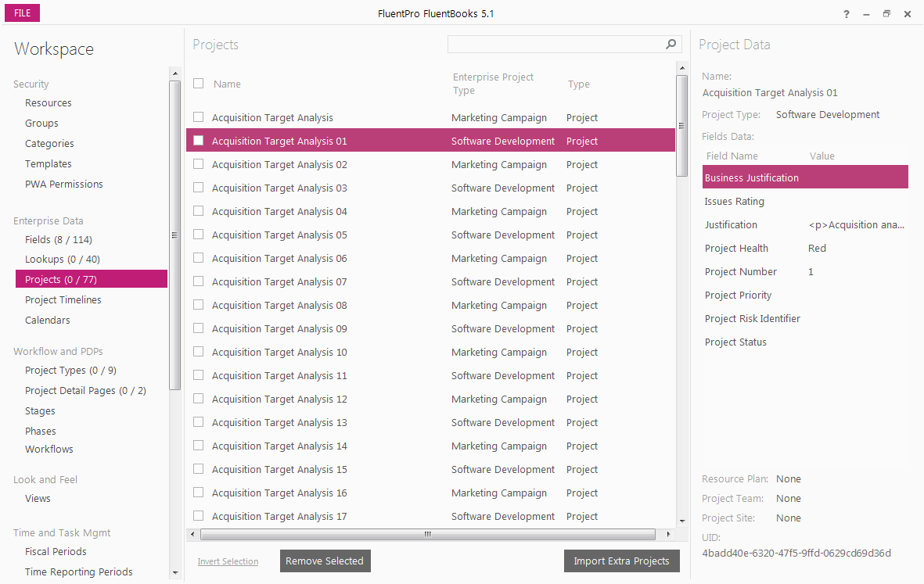
Task: Select the Project Health field row
Action: click(805, 249)
